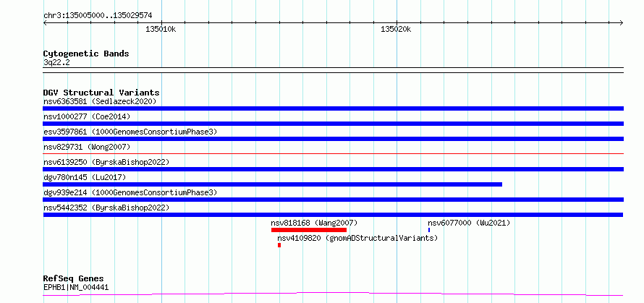This screenshot has height=303, width=644.
Task: Click the DGV Structural Variants track title
Action: [x=101, y=93]
